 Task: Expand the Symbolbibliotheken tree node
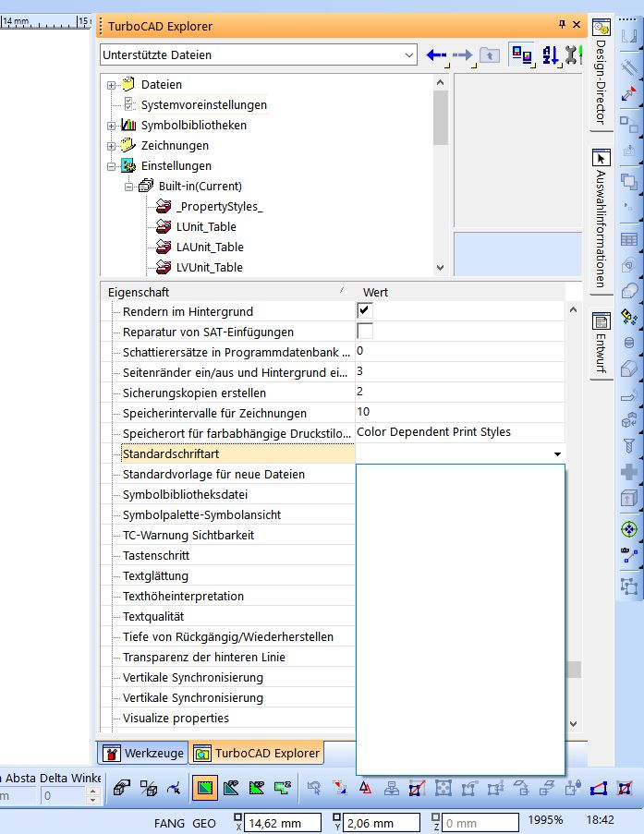pos(111,126)
